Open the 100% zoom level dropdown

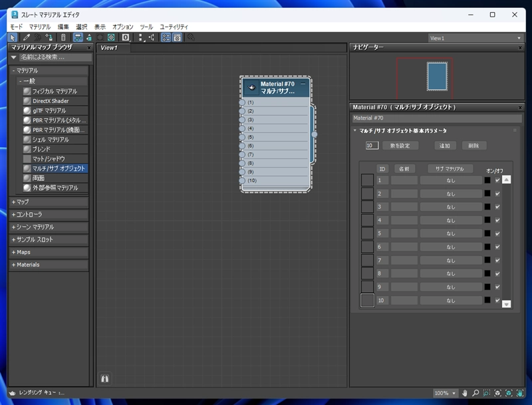(445, 393)
